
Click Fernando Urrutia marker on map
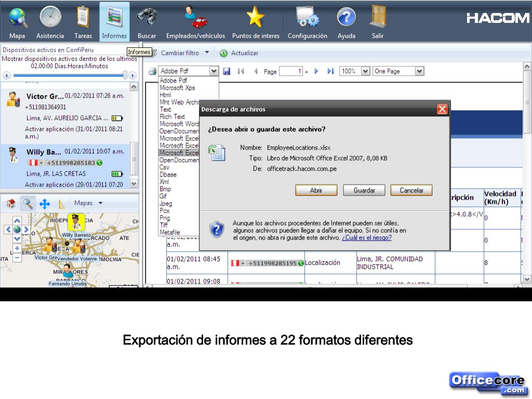coord(68,271)
